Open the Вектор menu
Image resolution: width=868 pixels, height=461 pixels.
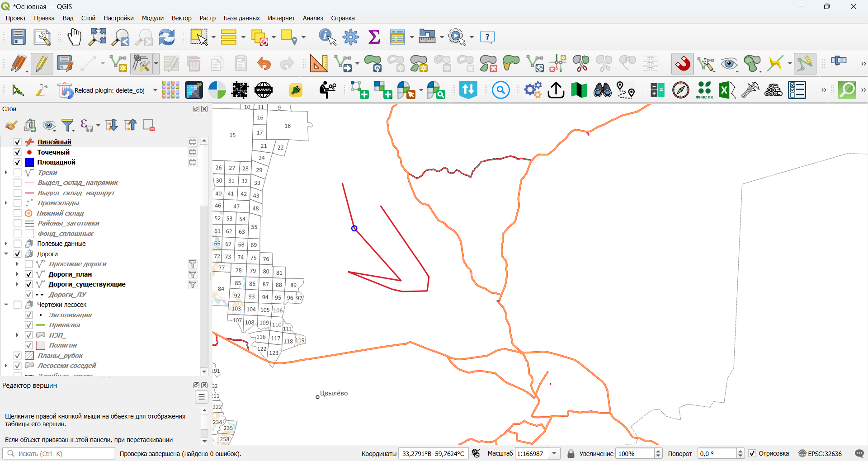[181, 18]
